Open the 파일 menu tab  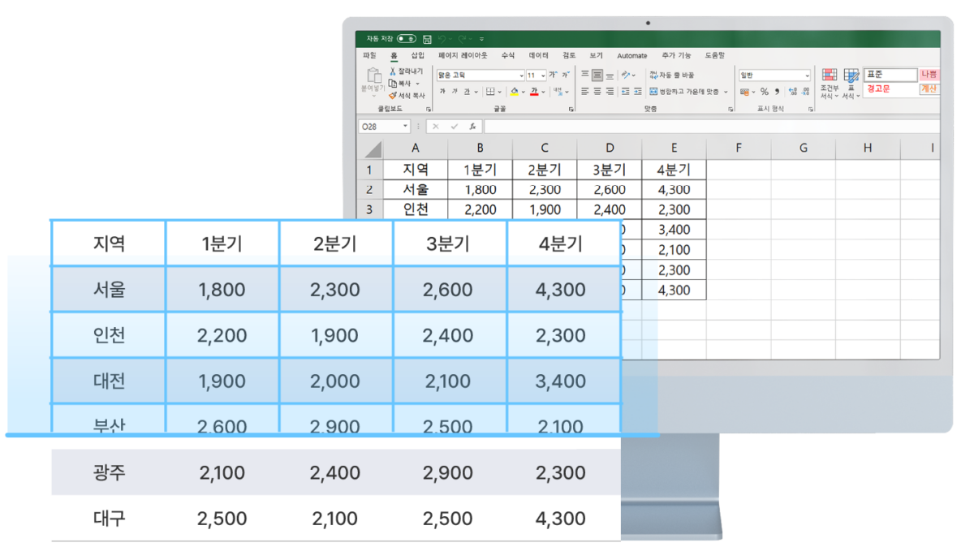(369, 55)
